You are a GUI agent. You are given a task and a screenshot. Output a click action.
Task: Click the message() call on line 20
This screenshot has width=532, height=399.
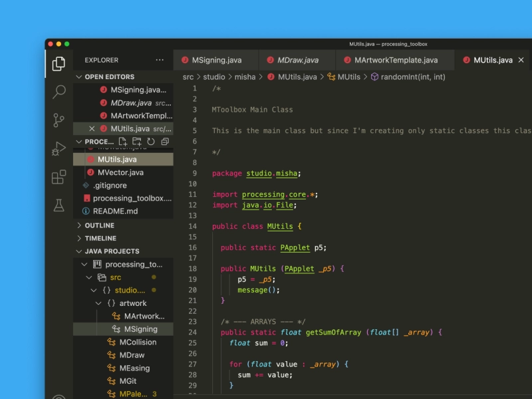tap(259, 290)
